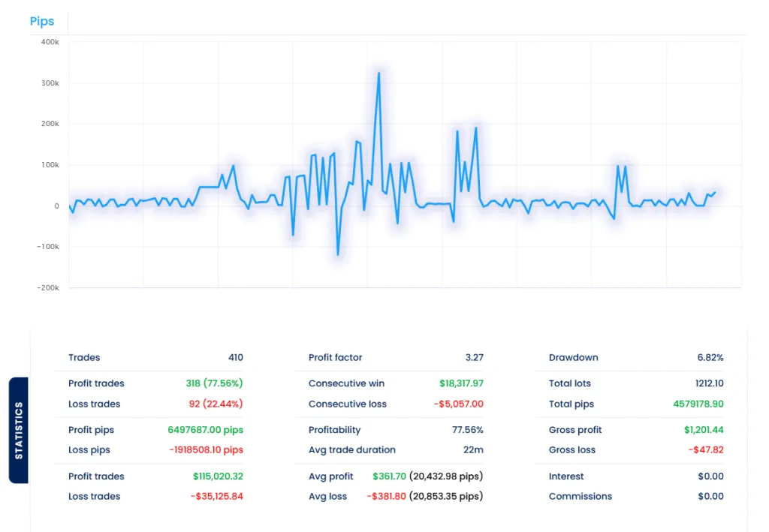Select the Trades count value 410

pos(237,358)
